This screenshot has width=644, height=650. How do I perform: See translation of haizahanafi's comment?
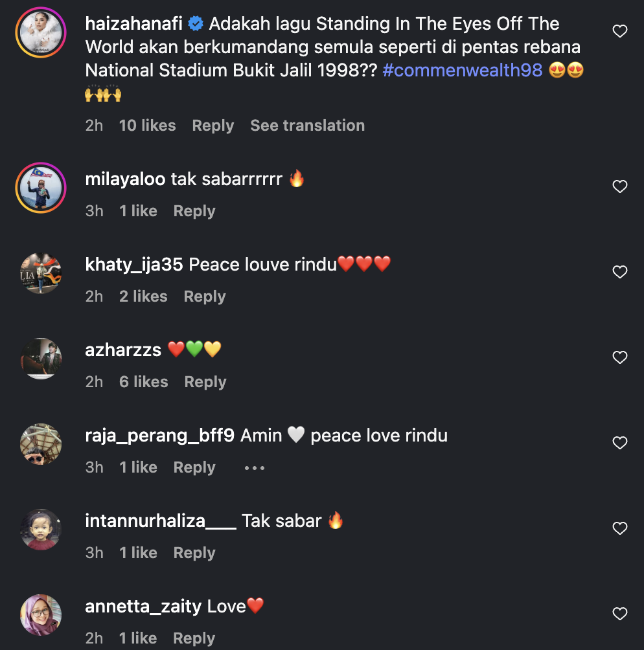[307, 126]
